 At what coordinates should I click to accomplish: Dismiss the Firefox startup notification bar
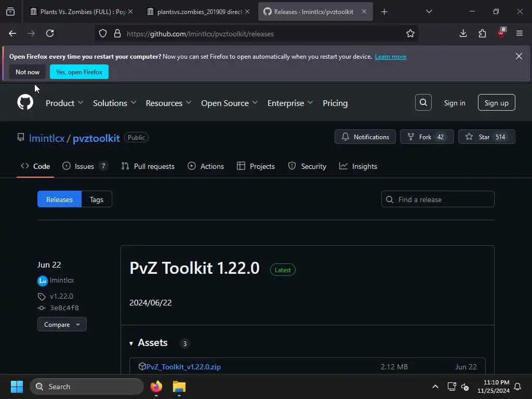[519, 56]
